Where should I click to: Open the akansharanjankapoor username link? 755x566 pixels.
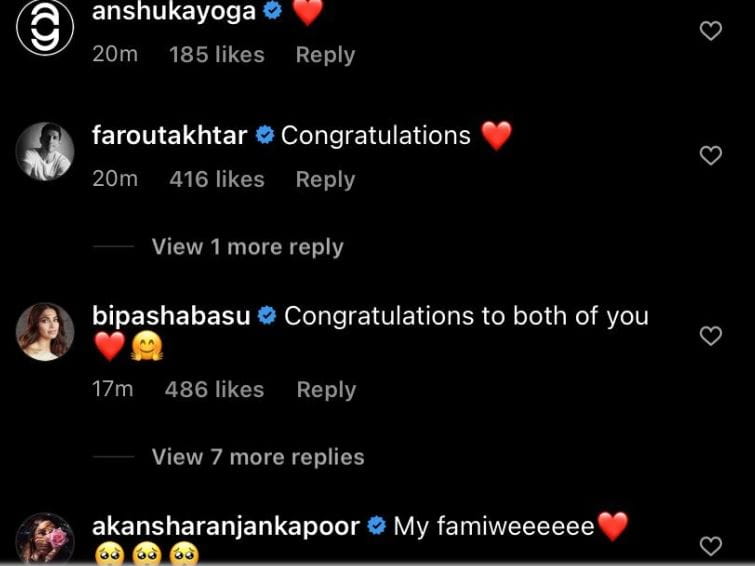tap(226, 526)
